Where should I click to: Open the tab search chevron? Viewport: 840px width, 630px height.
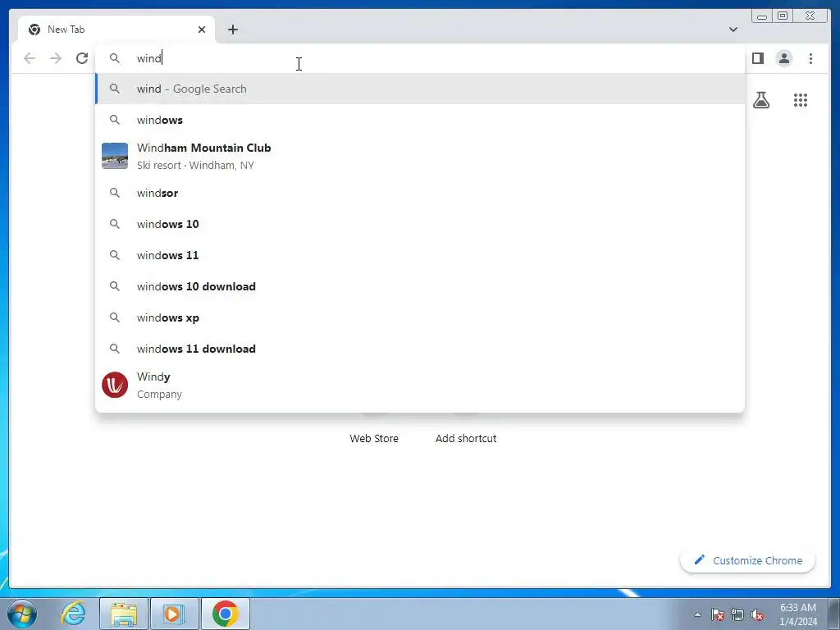[733, 30]
